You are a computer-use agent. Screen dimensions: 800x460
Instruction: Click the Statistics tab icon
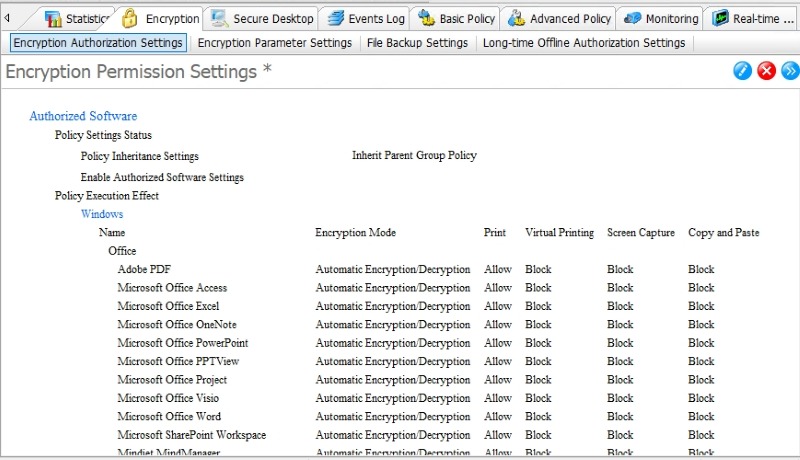53,19
